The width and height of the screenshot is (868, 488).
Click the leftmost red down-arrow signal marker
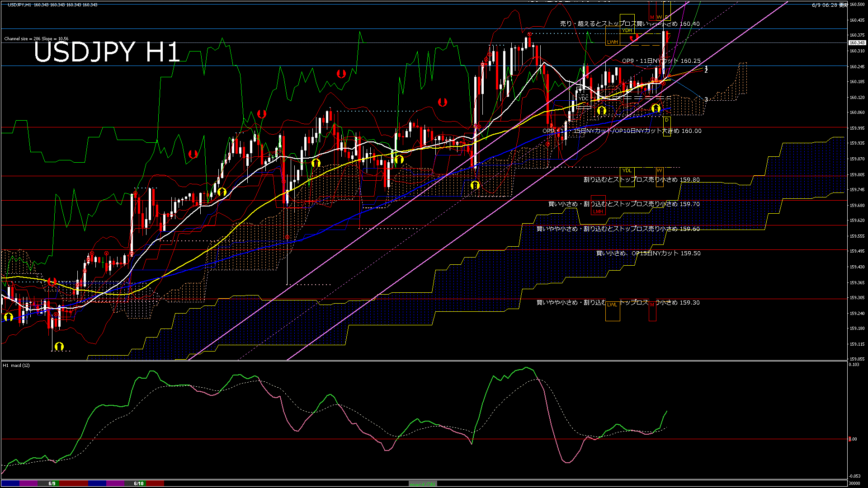[x=52, y=282]
